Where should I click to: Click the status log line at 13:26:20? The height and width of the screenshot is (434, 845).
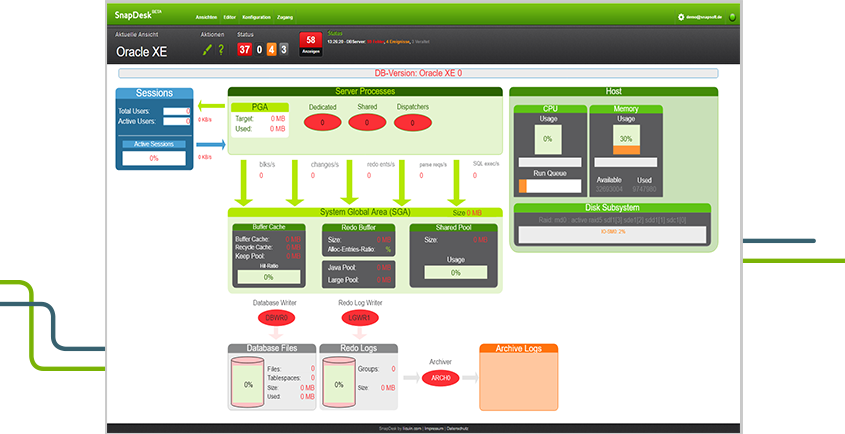[x=378, y=42]
